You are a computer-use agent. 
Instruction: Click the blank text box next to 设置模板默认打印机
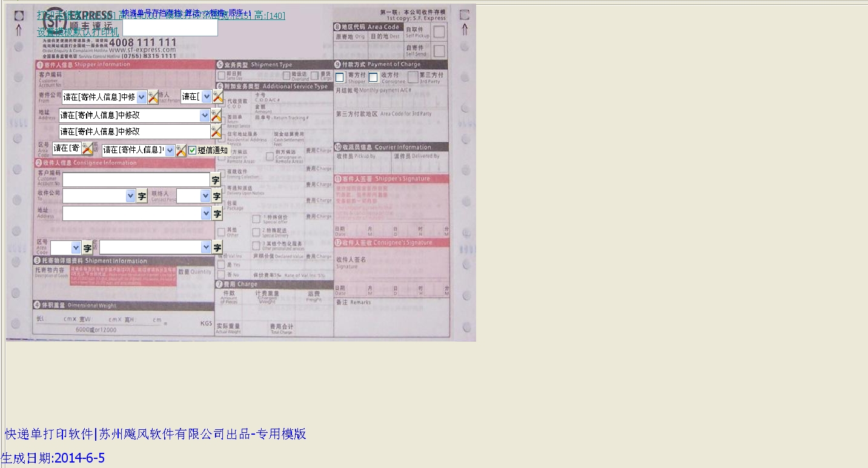pos(170,28)
